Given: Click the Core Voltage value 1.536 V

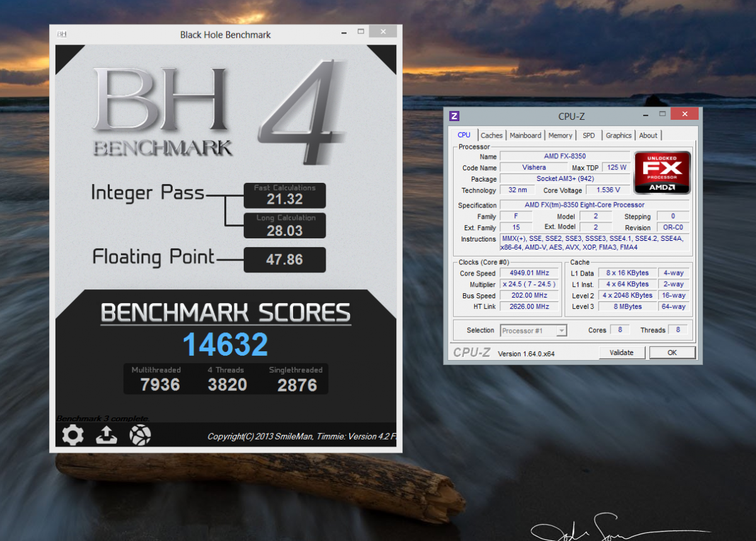Looking at the screenshot, I should click(608, 190).
